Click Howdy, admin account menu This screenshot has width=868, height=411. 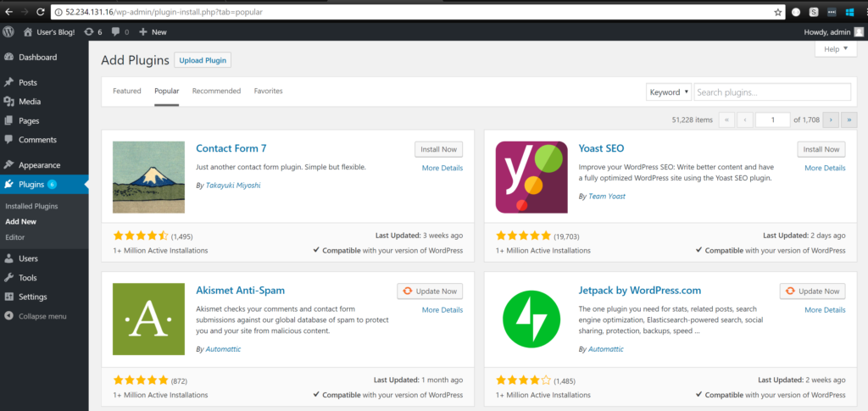point(833,32)
